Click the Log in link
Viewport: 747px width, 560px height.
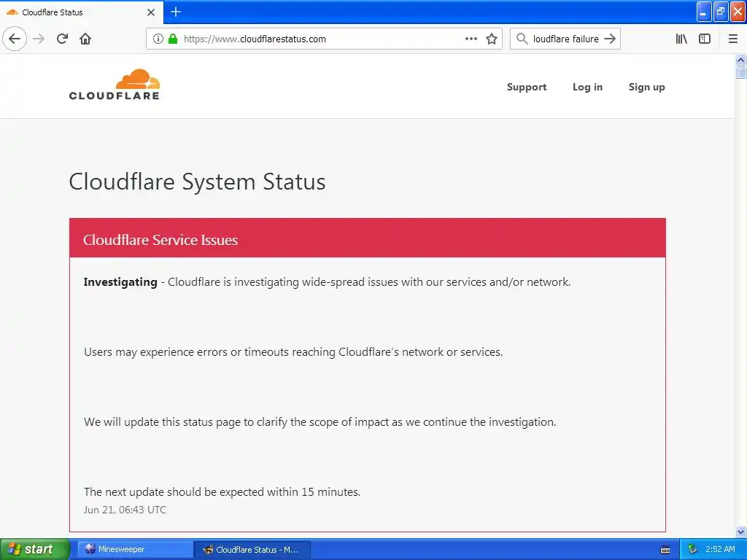(x=587, y=87)
